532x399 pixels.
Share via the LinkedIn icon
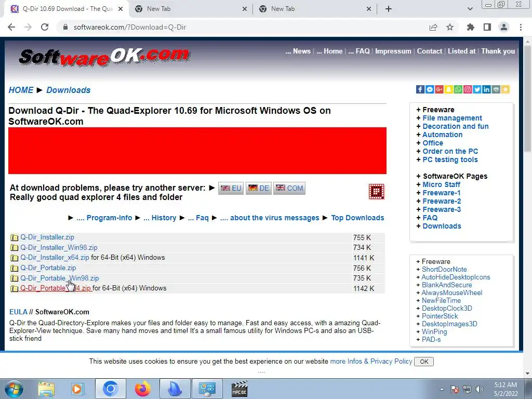click(486, 89)
